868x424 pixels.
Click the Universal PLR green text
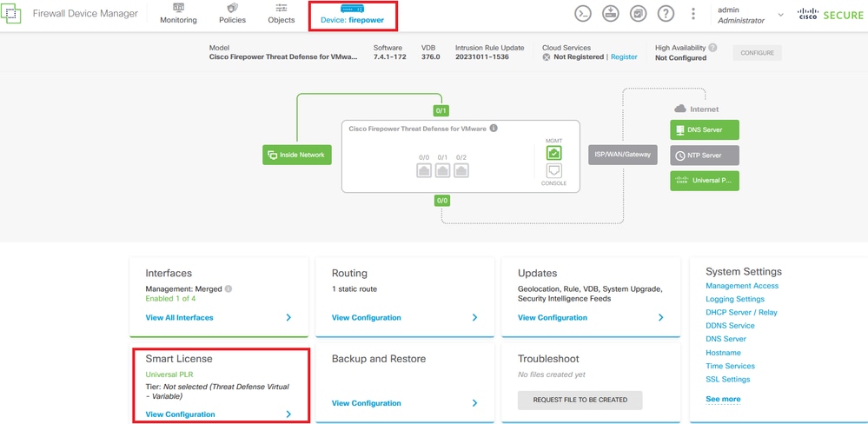(169, 374)
